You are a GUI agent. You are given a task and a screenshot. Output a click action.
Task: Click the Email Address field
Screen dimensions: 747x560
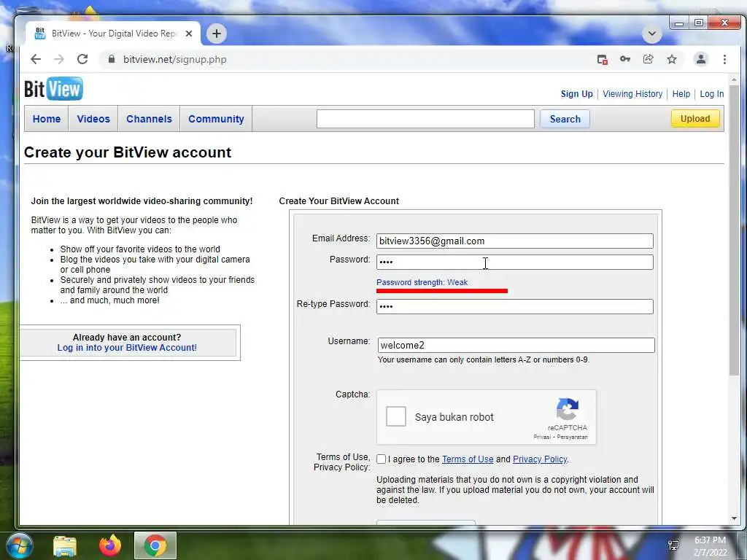click(x=514, y=241)
